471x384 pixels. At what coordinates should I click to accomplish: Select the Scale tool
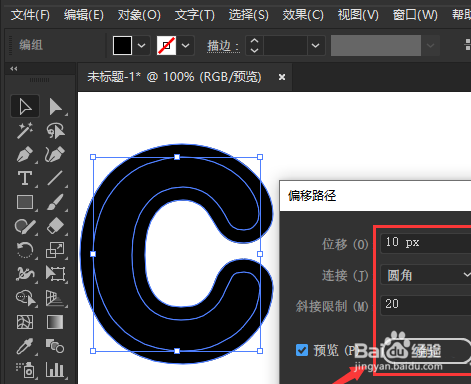click(55, 250)
